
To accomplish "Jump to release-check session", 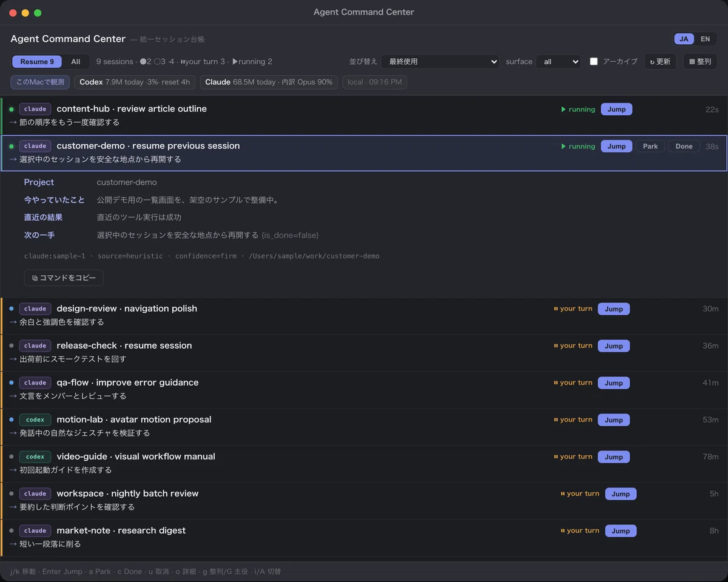I will click(614, 346).
